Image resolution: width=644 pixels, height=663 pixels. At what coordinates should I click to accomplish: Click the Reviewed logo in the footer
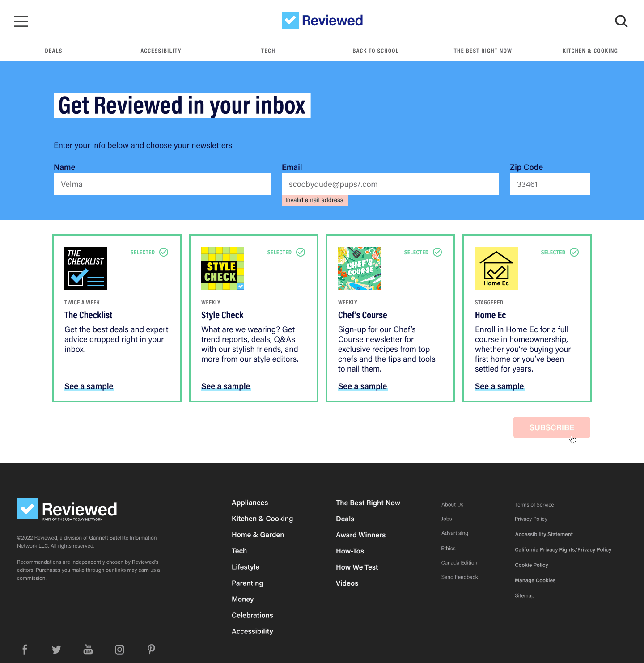pyautogui.click(x=67, y=510)
